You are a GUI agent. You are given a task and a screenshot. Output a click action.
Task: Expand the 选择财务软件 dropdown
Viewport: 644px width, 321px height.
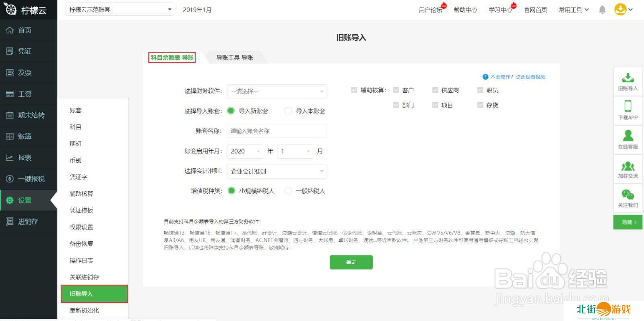coord(277,91)
